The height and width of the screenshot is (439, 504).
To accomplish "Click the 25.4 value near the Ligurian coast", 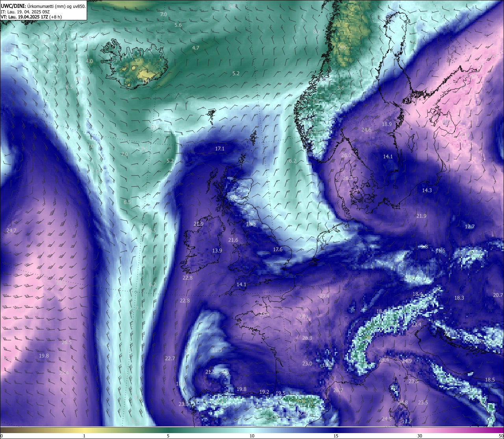I will tap(384, 359).
